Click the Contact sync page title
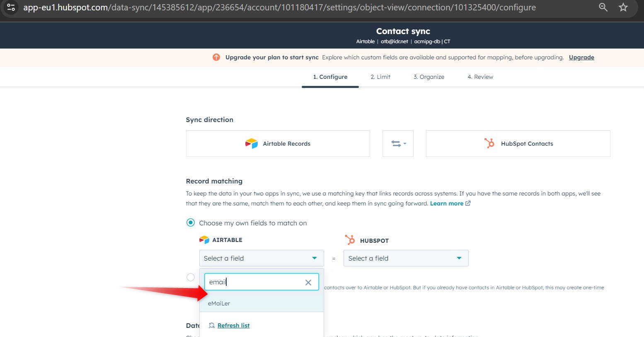644x337 pixels. coord(403,31)
